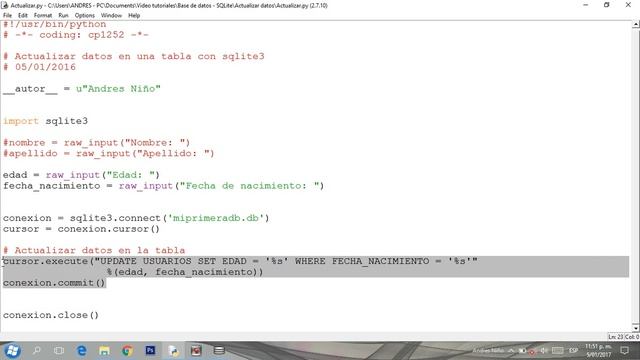Click the '__autor__' variable text

pyautogui.click(x=30, y=89)
